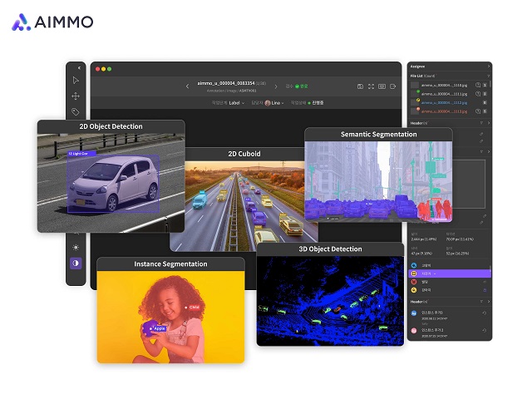Toggle the highlighted purple contrast button
The width and height of the screenshot is (532, 399).
click(x=76, y=263)
